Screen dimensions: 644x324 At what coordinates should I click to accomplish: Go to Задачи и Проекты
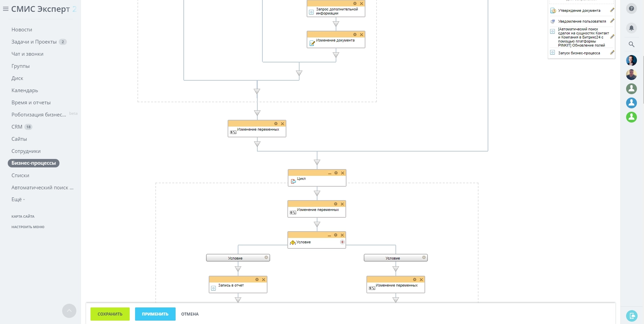34,42
